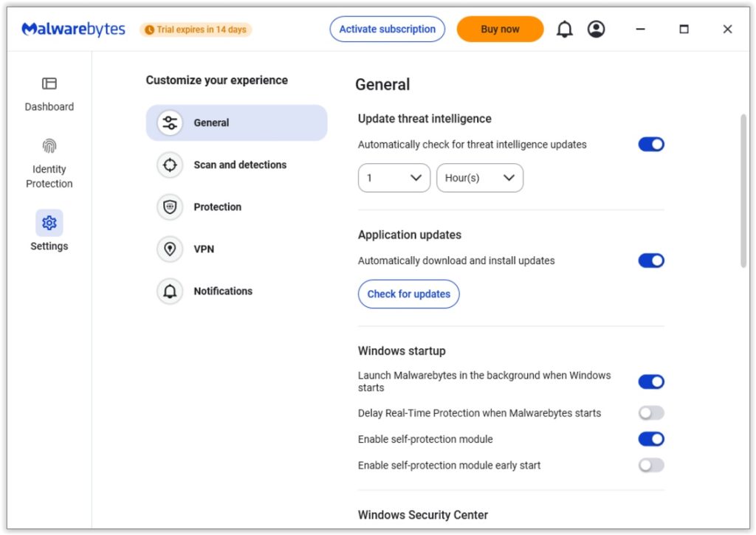Open the user account icon
756x535 pixels.
[x=596, y=30]
